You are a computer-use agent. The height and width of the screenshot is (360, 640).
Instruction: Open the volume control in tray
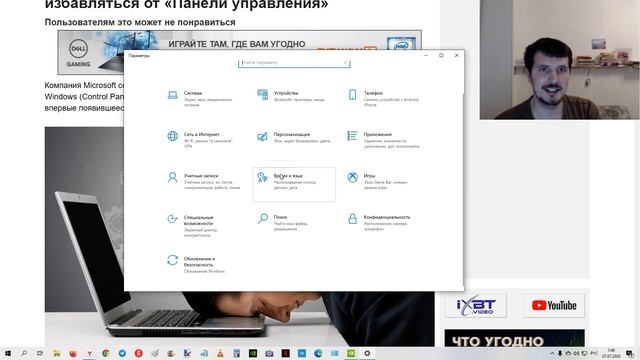[576, 353]
